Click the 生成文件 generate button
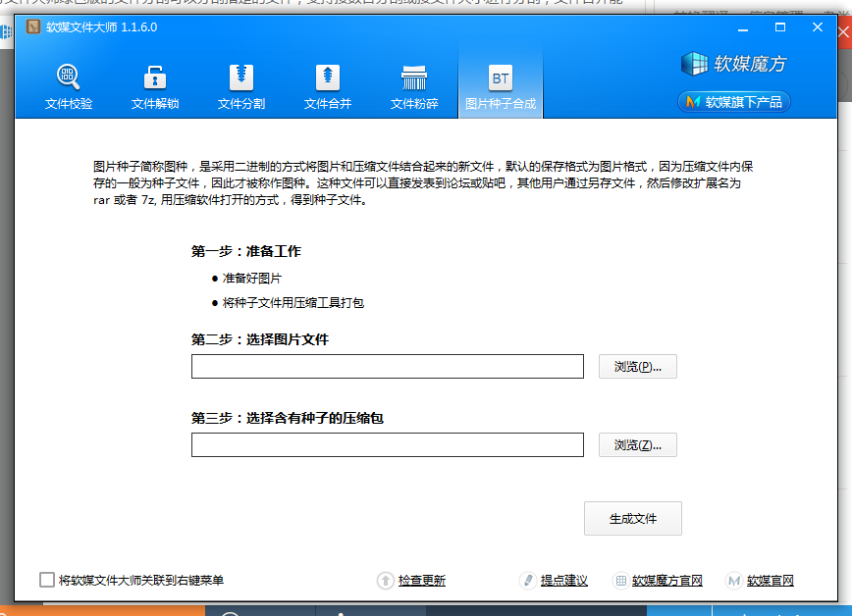852x616 pixels. pos(632,519)
